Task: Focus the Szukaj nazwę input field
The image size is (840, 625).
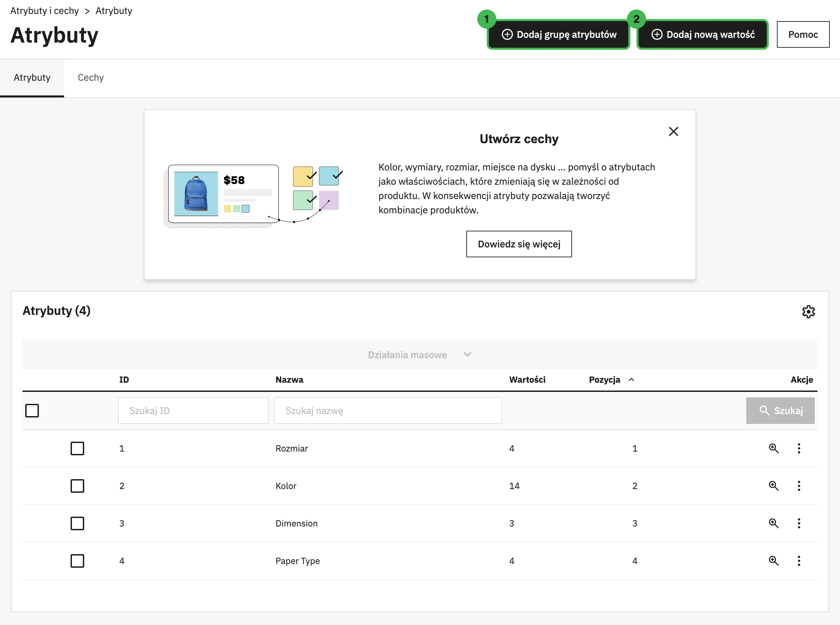Action: pyautogui.click(x=388, y=411)
